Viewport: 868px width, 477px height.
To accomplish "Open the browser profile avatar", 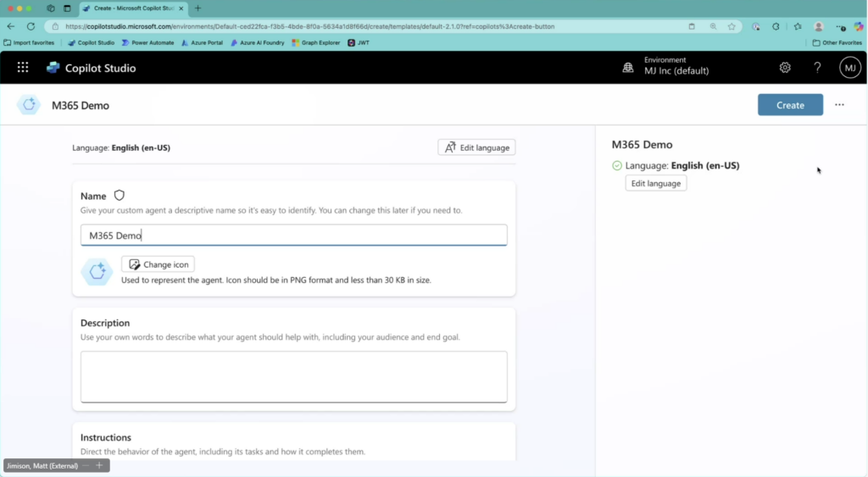I will [819, 26].
